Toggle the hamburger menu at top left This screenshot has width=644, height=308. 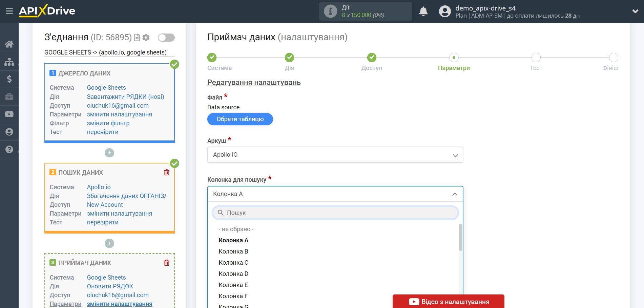[9, 11]
